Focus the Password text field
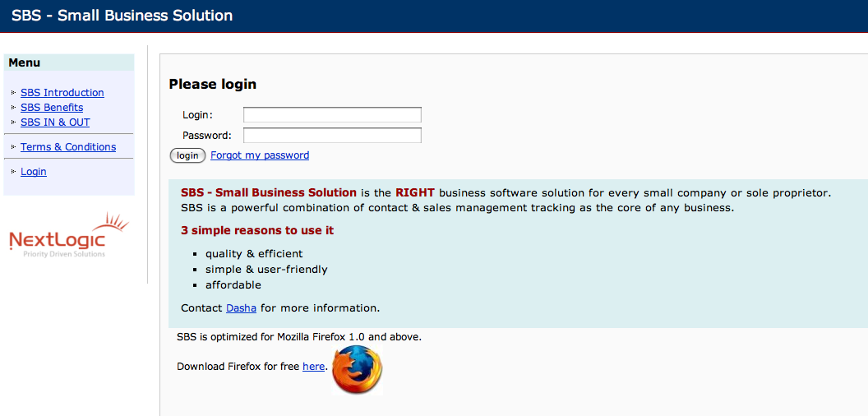Image resolution: width=868 pixels, height=416 pixels. (332, 135)
